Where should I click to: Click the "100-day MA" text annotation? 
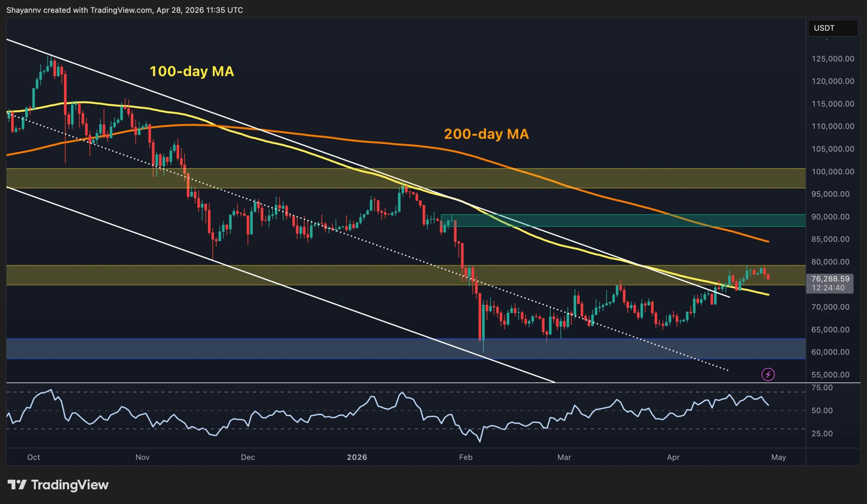click(x=192, y=72)
